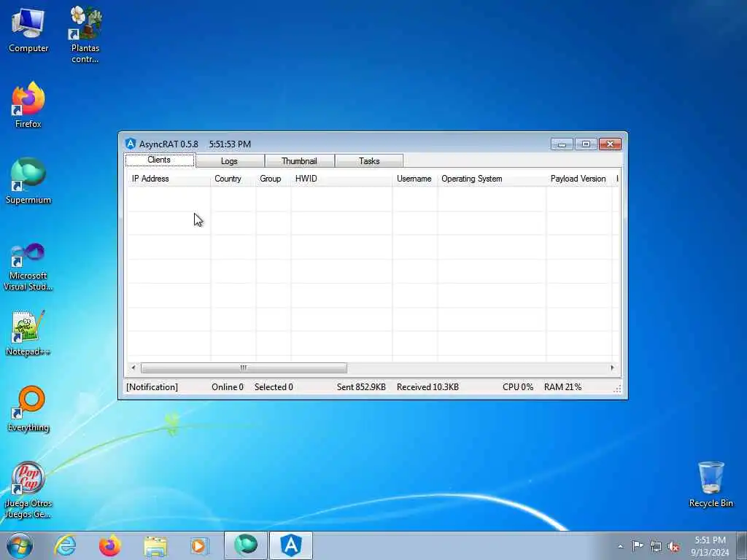Sort by the HWID column header
The height and width of the screenshot is (560, 747).
341,179
